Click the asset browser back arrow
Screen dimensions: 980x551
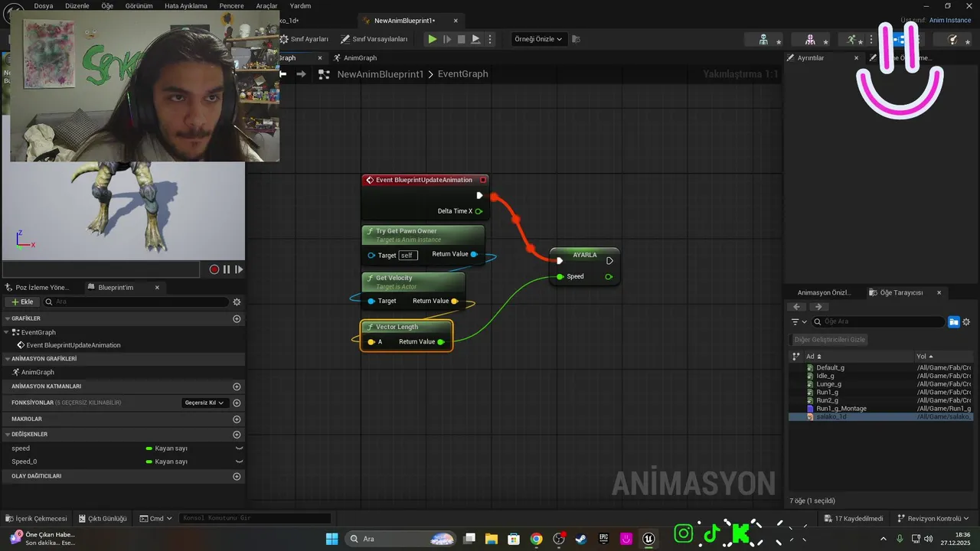[x=797, y=307]
